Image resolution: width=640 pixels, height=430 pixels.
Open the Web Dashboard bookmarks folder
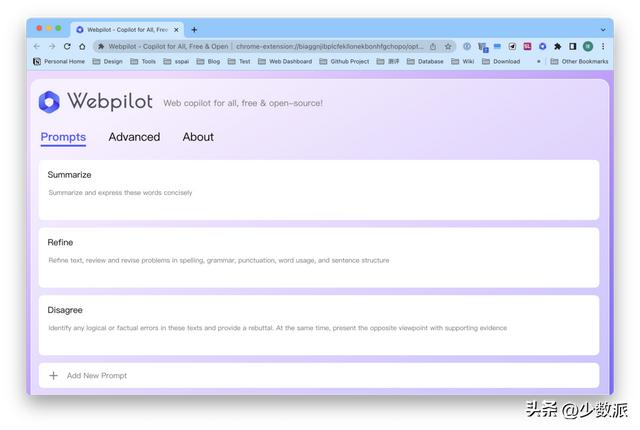285,61
